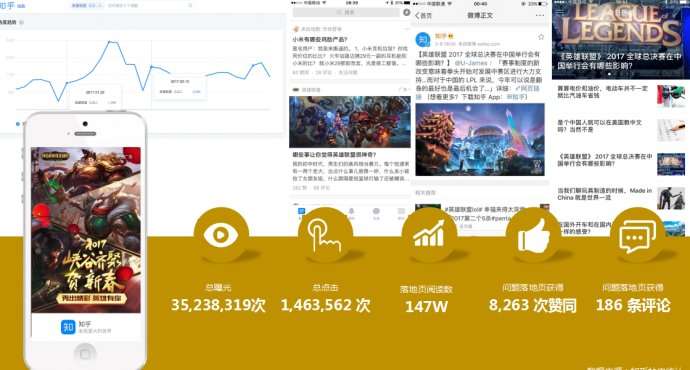
Task: Open the League of Legends list thumbnail
Action: tap(671, 164)
